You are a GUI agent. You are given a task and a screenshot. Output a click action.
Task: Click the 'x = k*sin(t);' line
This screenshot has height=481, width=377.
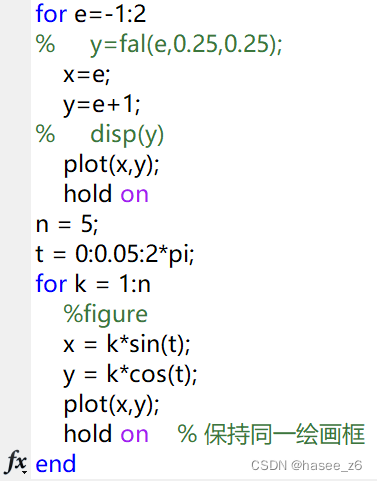point(127,344)
